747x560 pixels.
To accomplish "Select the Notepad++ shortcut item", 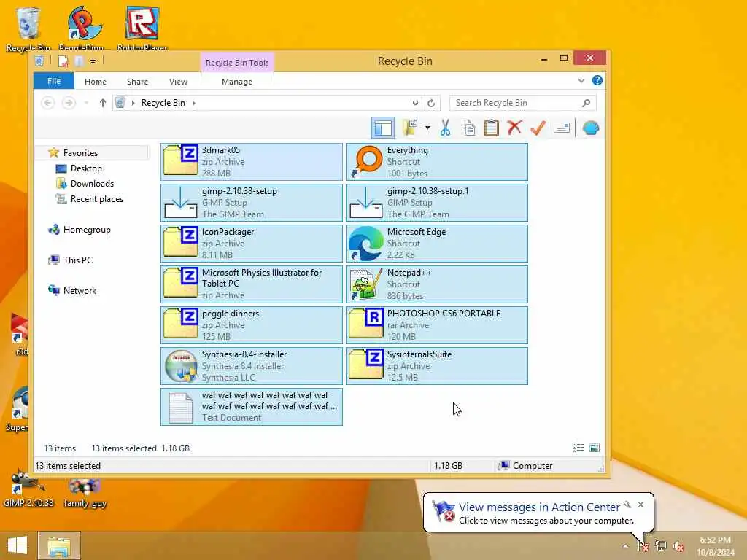I will pyautogui.click(x=437, y=284).
